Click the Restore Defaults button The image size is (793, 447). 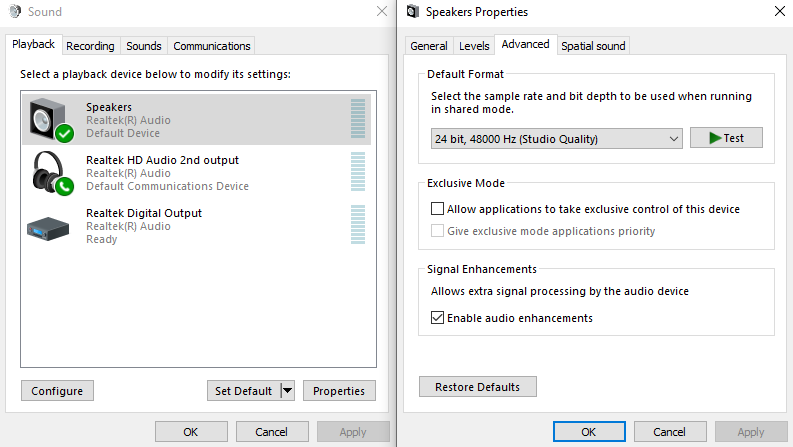(x=477, y=387)
